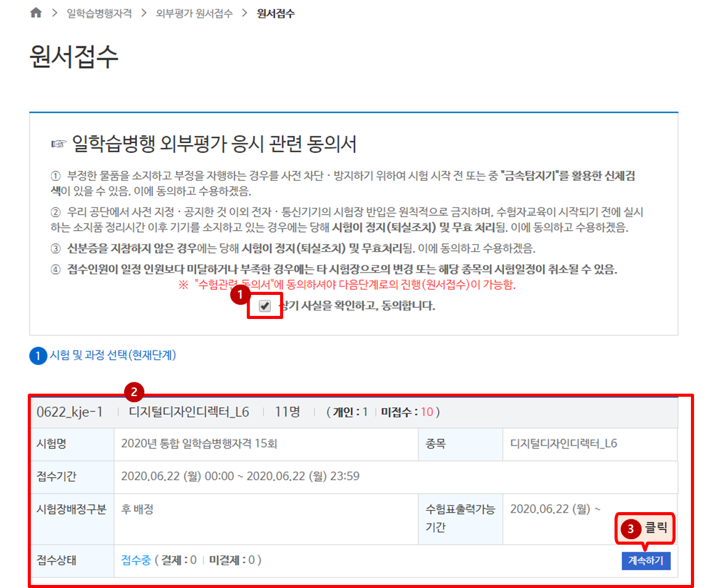
Task: Click the 계속하기 button
Action: 646,560
